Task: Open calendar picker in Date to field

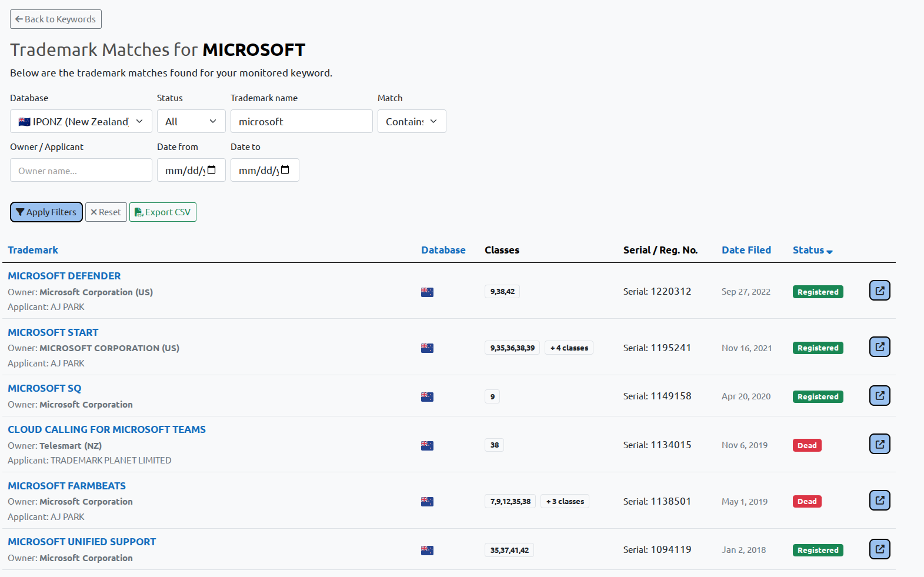Action: [x=285, y=170]
